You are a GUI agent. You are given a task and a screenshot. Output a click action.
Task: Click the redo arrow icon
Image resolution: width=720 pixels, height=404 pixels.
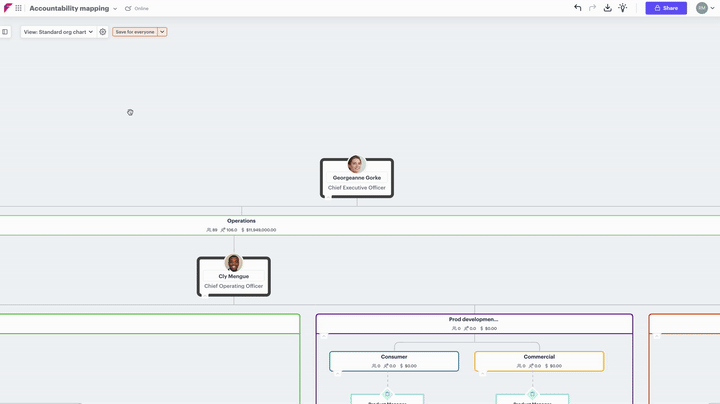592,8
